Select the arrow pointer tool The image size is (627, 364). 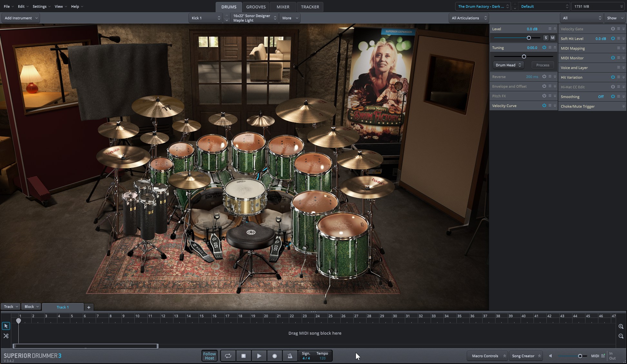click(x=6, y=326)
